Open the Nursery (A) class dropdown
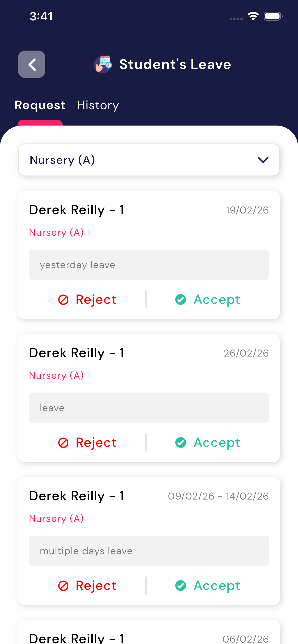Viewport: 298px width, 644px height. pyautogui.click(x=149, y=160)
